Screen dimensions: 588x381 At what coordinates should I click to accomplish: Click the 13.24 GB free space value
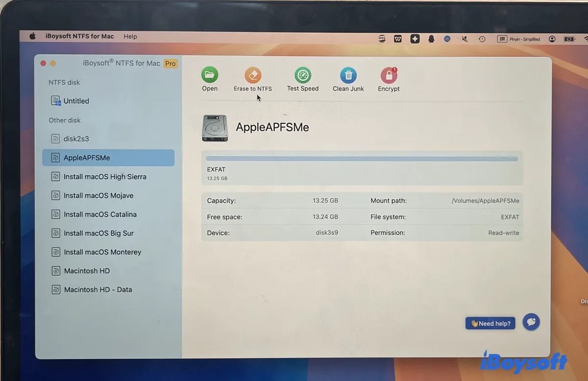tap(325, 216)
